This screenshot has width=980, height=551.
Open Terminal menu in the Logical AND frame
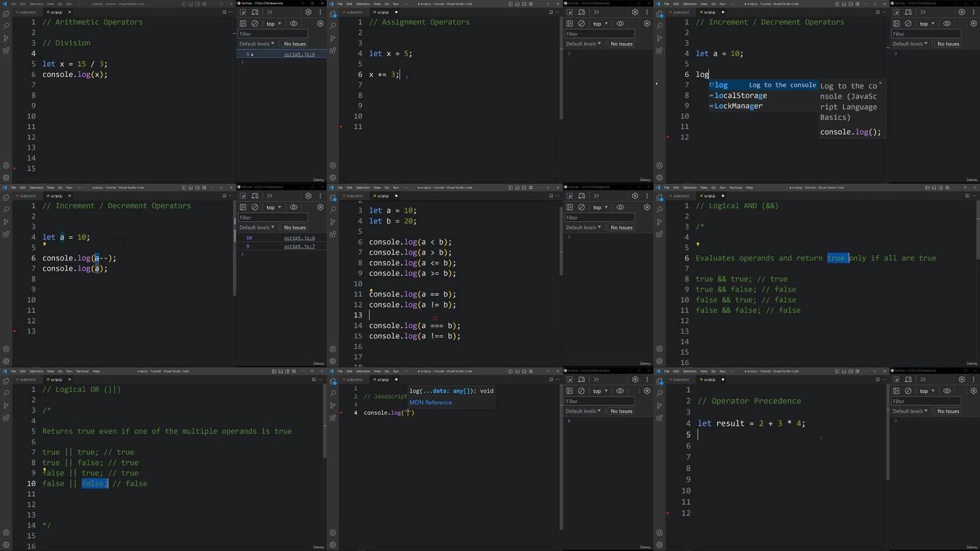point(736,188)
